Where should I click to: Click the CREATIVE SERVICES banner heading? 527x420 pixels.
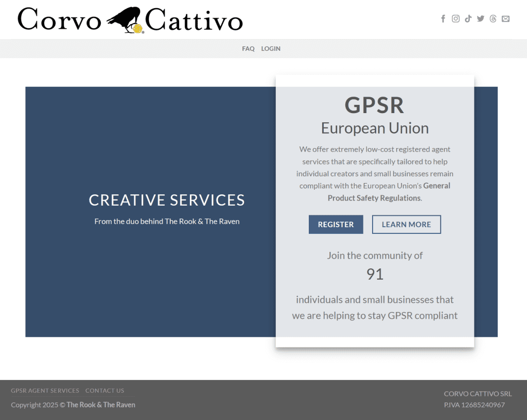tap(167, 200)
